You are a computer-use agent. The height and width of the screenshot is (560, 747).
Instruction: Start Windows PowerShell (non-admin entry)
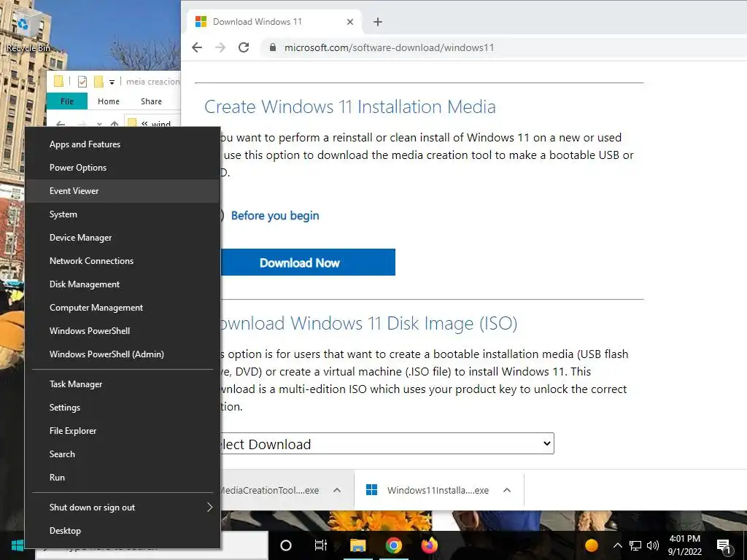pos(123,331)
